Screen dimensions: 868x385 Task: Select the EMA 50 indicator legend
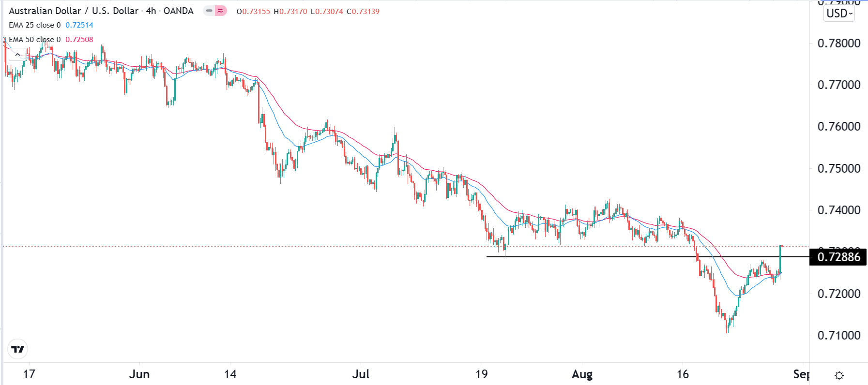tap(35, 40)
